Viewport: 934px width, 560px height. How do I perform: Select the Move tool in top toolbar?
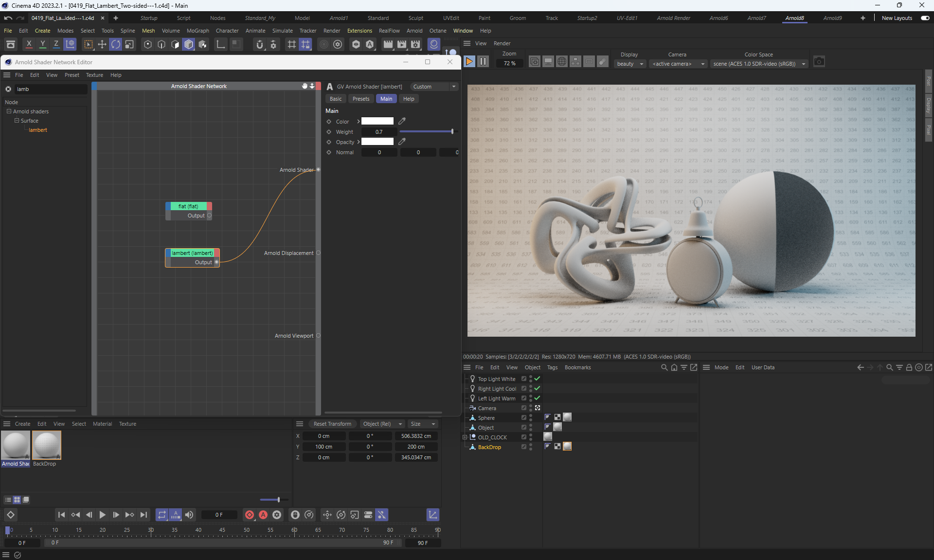pos(102,45)
